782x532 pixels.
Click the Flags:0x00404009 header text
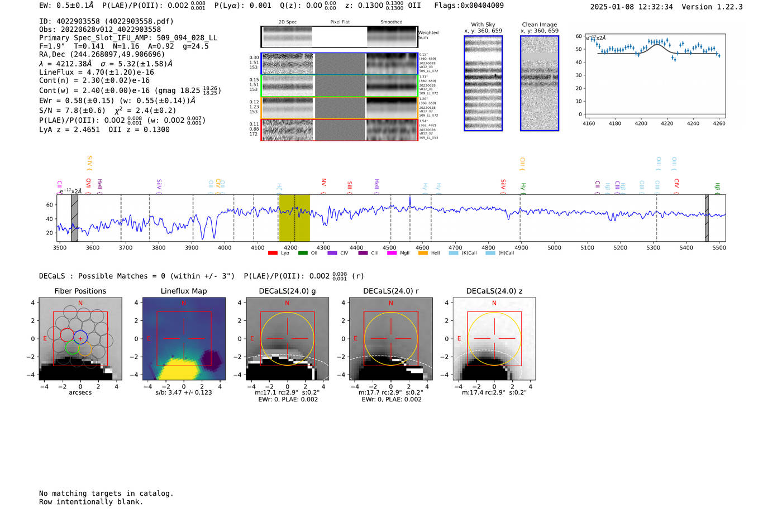469,6
